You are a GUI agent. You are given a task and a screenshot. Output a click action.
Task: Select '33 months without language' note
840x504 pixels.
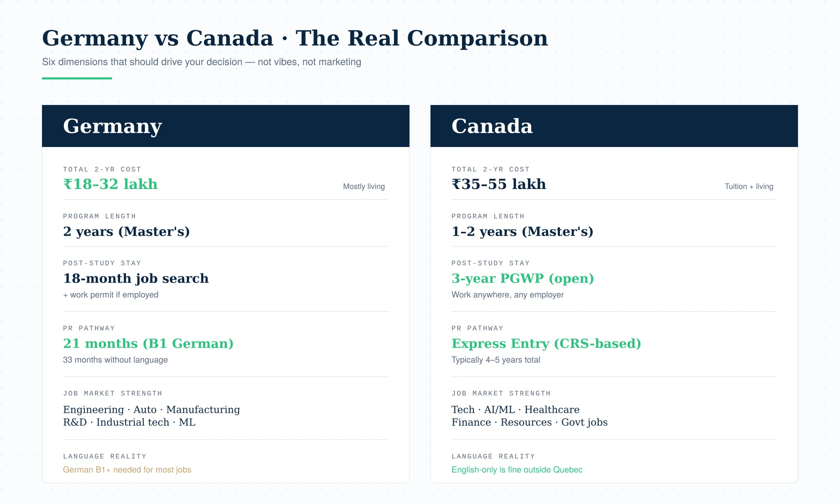pyautogui.click(x=115, y=360)
